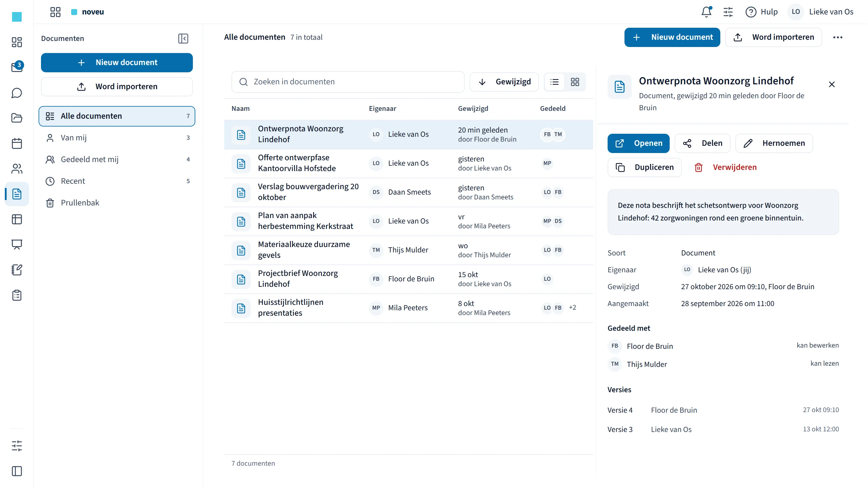Viewport: 868px width, 488px height.
Task: Close the document details panel
Action: [x=832, y=84]
